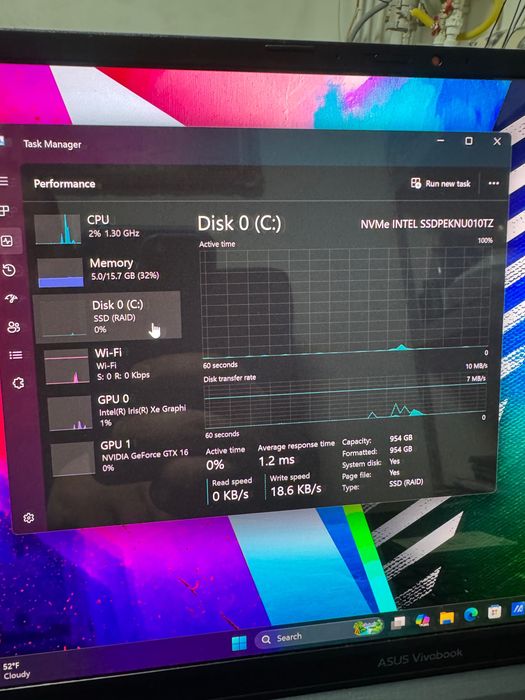Click the Disk 0 (C:) large title
The image size is (525, 700).
pos(239,224)
